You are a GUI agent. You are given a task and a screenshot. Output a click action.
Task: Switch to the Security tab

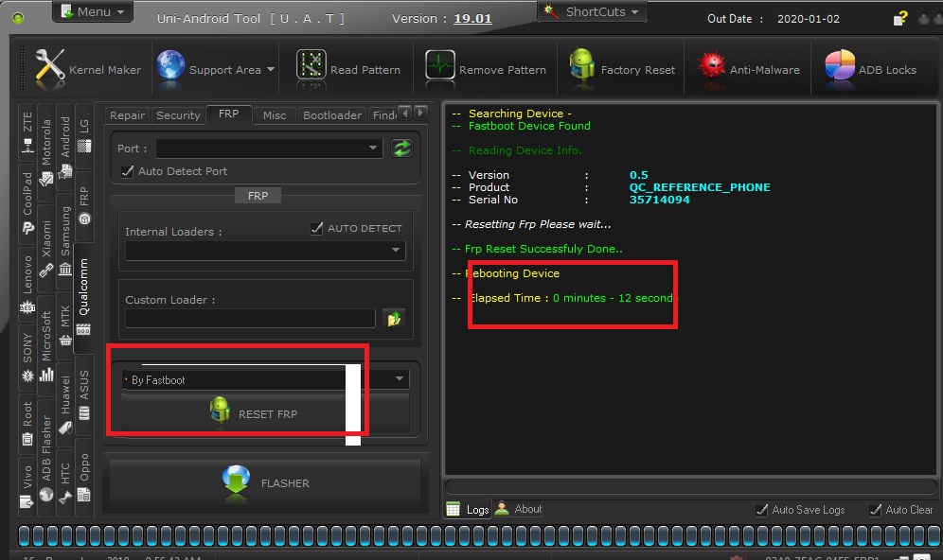point(178,115)
